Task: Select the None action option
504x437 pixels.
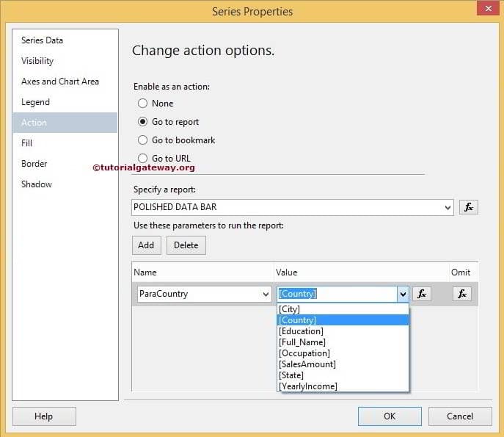Action: (x=143, y=104)
